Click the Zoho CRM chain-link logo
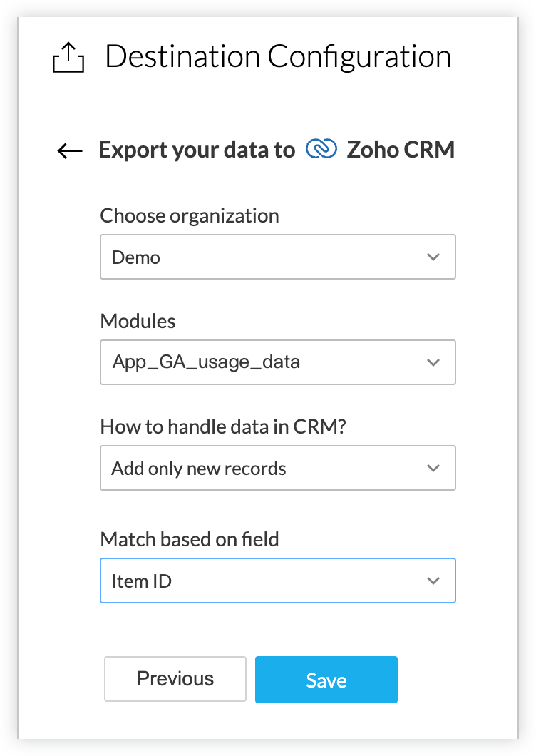This screenshot has width=536, height=756. click(321, 150)
